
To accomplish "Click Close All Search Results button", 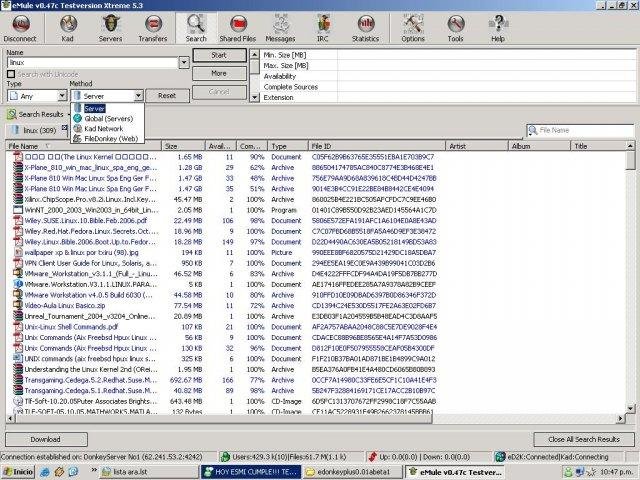I will [584, 439].
